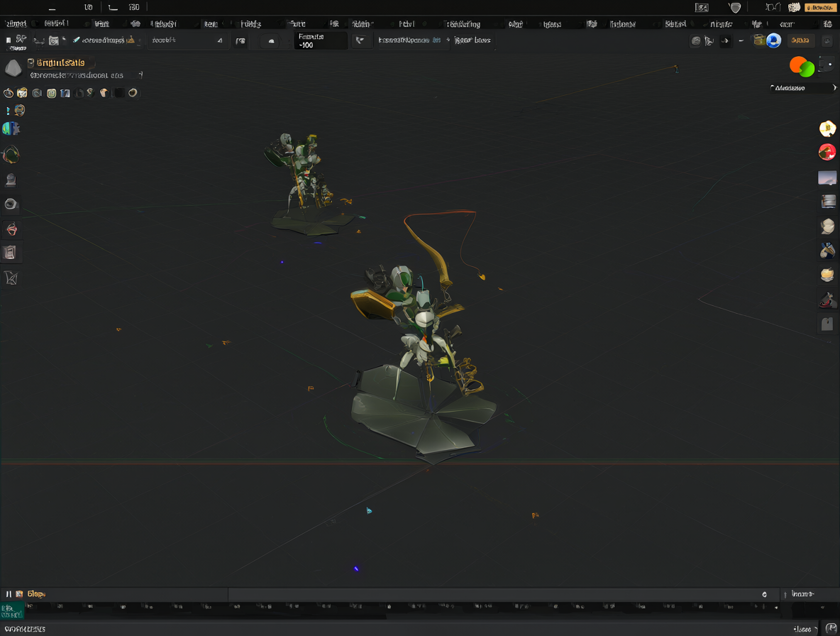
Task: Toggle the black square in small icon row
Action: pos(119,93)
